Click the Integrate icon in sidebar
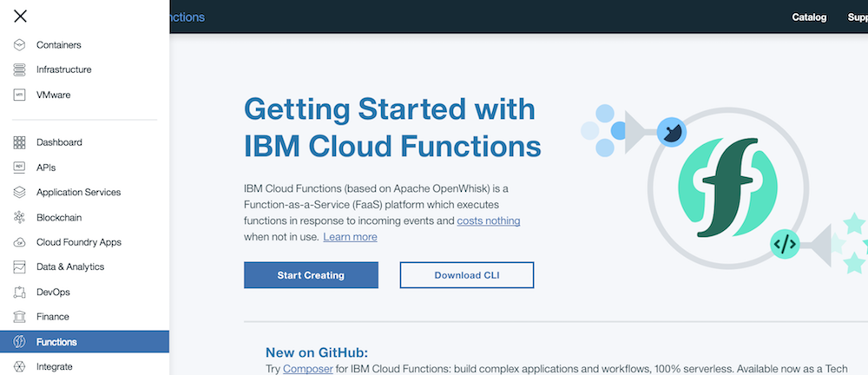Viewport: 868px width, 375px height. (x=19, y=366)
